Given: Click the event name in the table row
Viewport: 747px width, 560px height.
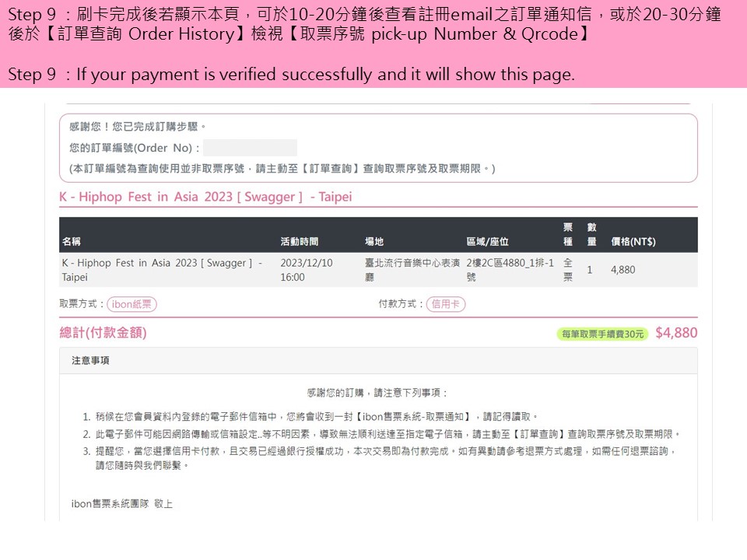Looking at the screenshot, I should (162, 270).
